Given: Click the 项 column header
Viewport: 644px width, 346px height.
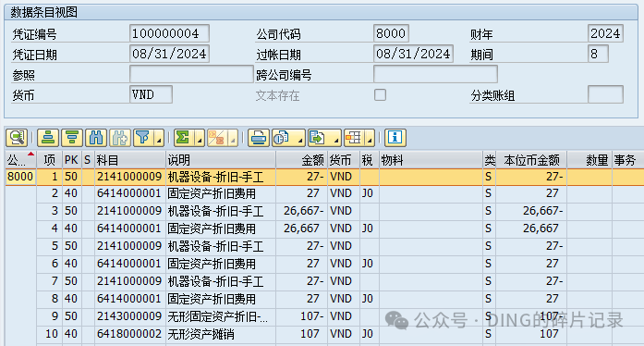Looking at the screenshot, I should click(x=49, y=160).
